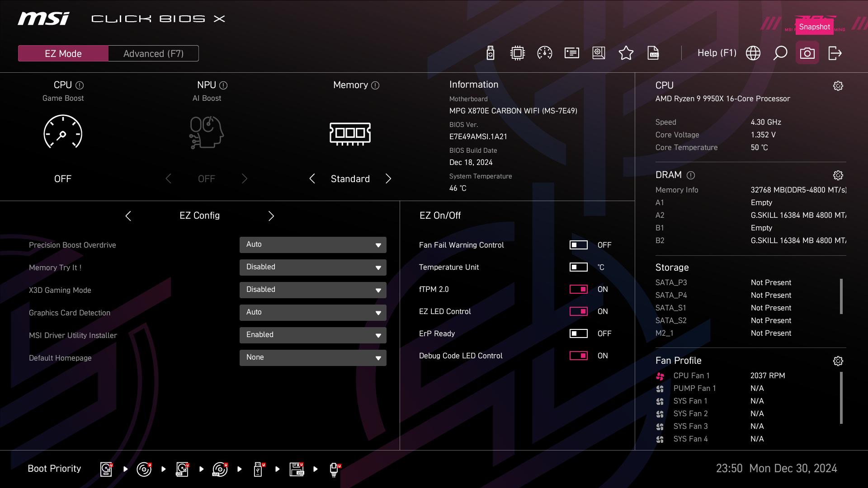This screenshot has height=488, width=868.
Task: Select the hard disk boot priority icon
Action: (x=106, y=469)
